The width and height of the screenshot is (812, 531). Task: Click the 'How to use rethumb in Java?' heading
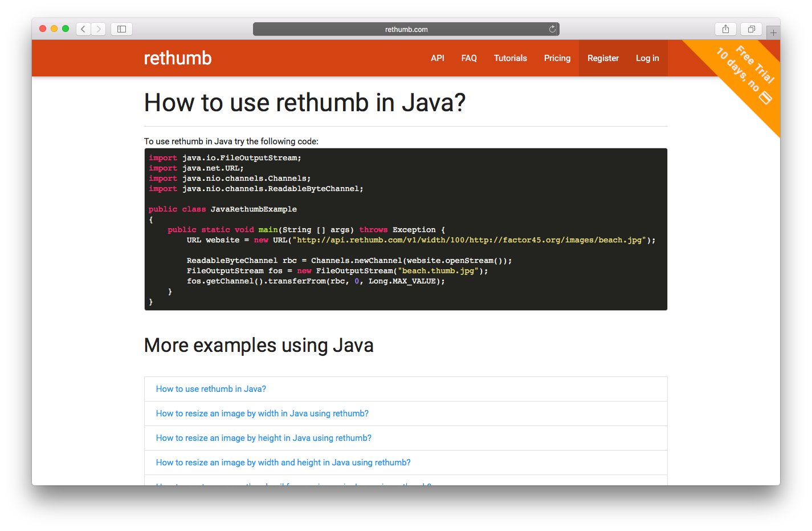(305, 103)
